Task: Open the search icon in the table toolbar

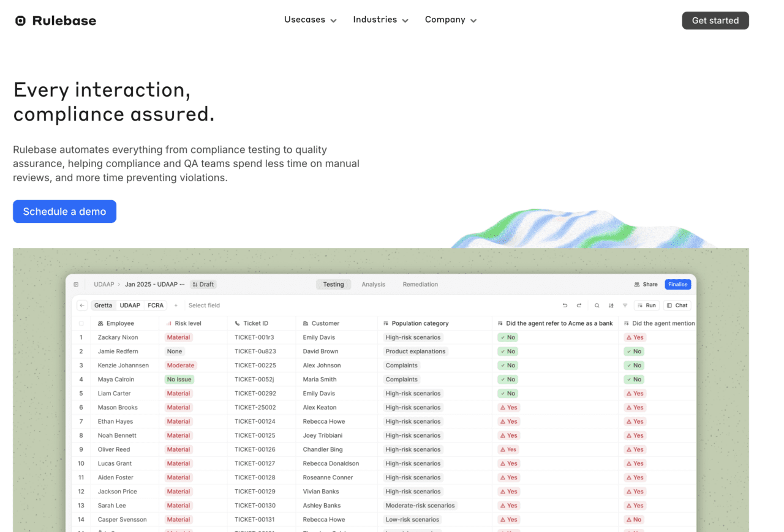Action: [x=597, y=305]
